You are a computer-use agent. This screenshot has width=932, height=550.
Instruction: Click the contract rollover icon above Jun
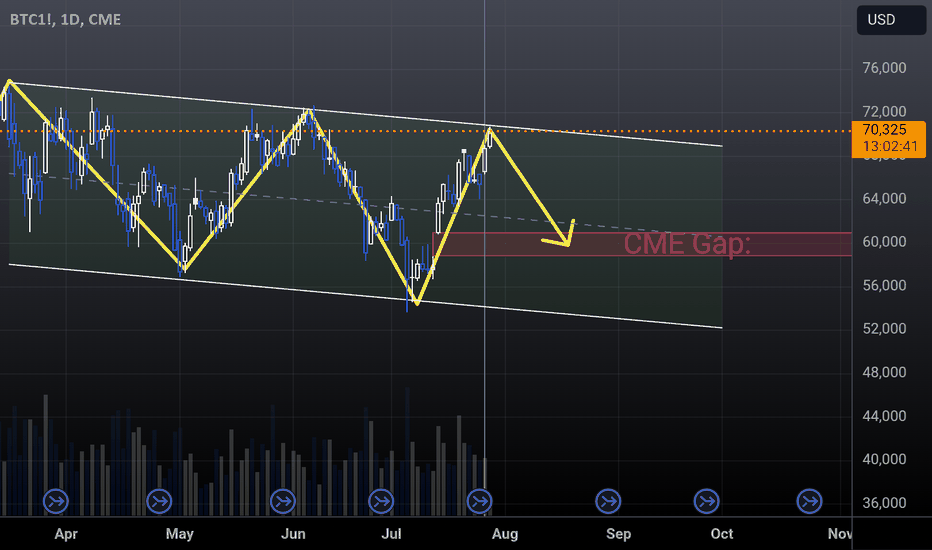pyautogui.click(x=283, y=502)
